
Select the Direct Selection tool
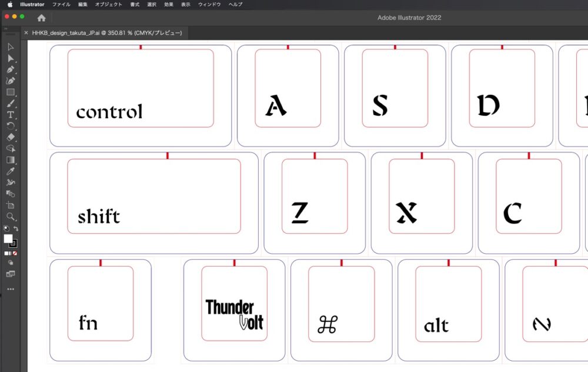click(x=11, y=58)
